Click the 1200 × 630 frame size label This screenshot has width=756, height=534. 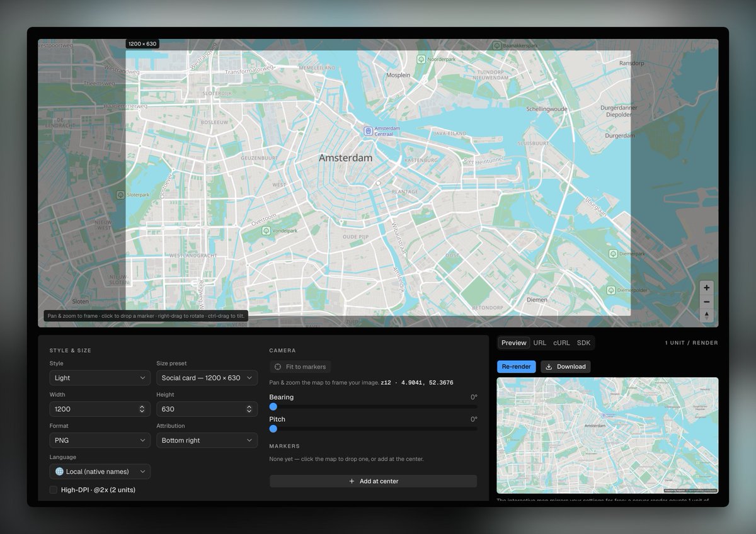(x=142, y=44)
